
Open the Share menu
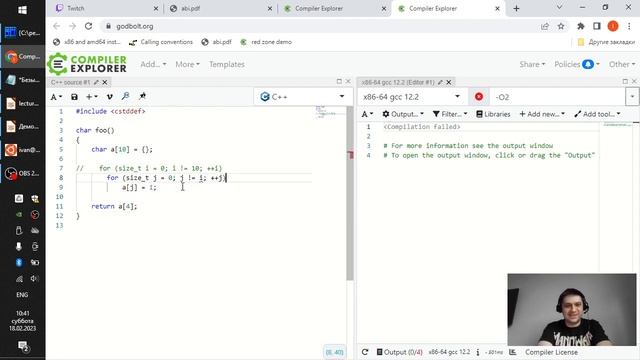tap(532, 64)
